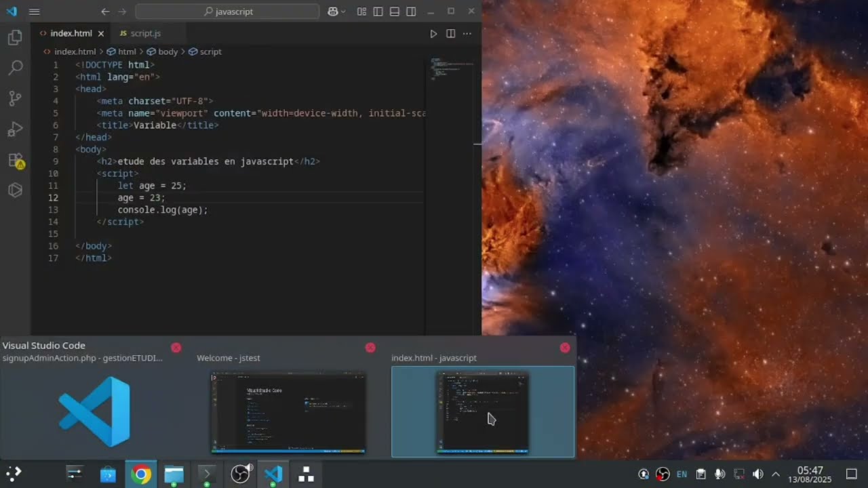
Task: Open the file manager from the taskbar
Action: coord(174,474)
